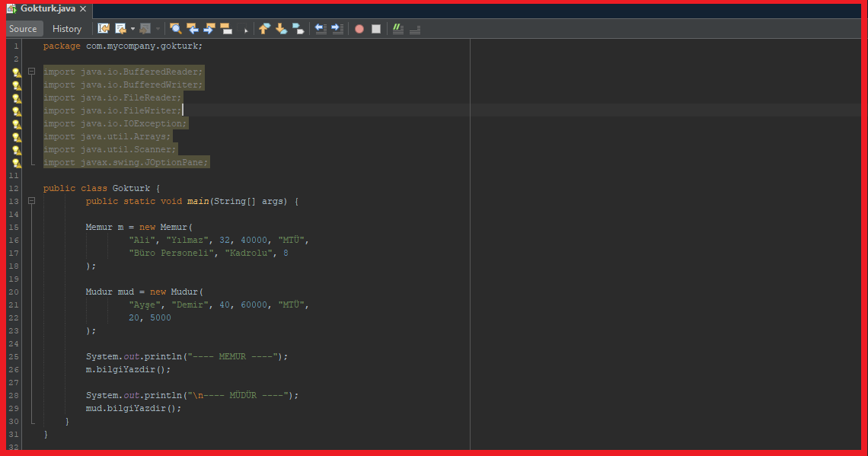Click "Mudur mud = new Mudur(" line

(x=145, y=292)
